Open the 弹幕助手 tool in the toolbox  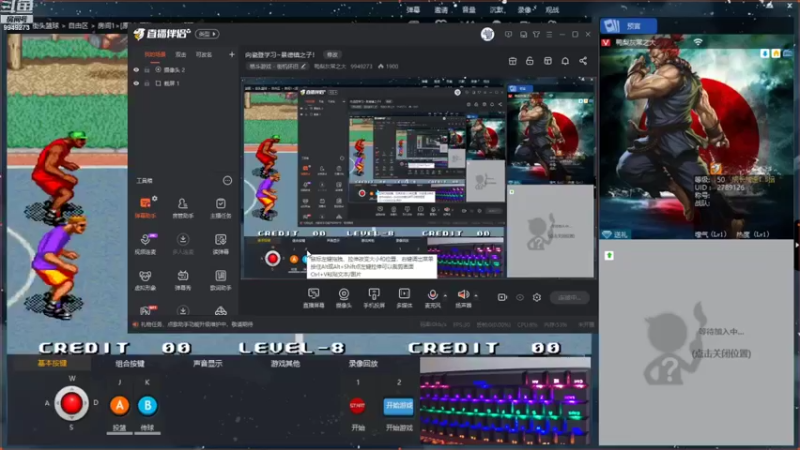(145, 207)
